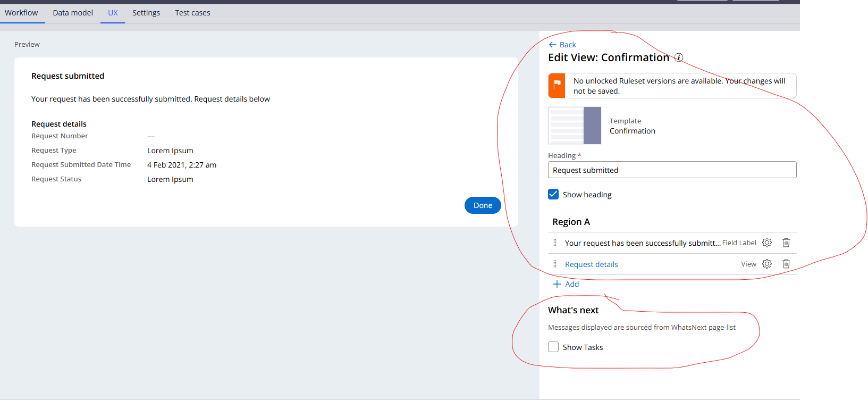Open the Test cases tab
868x400 pixels.
point(192,13)
